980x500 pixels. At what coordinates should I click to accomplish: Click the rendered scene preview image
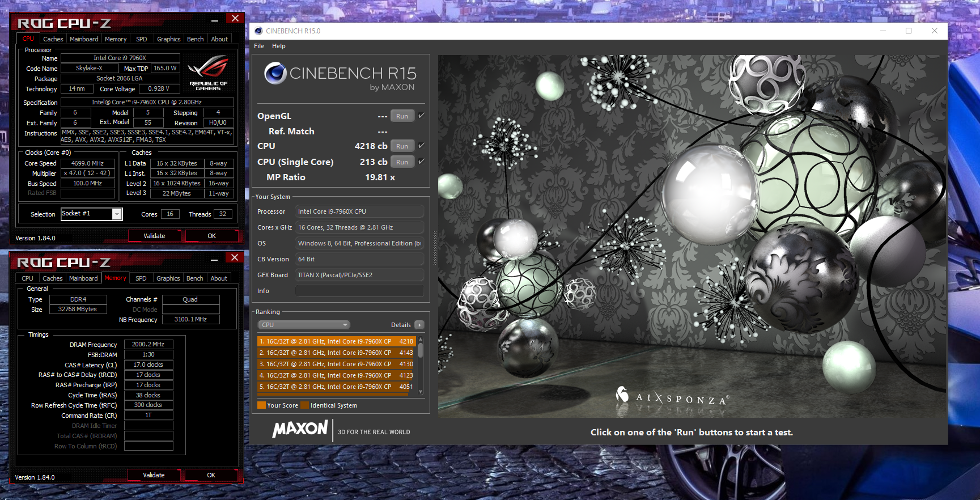point(692,236)
